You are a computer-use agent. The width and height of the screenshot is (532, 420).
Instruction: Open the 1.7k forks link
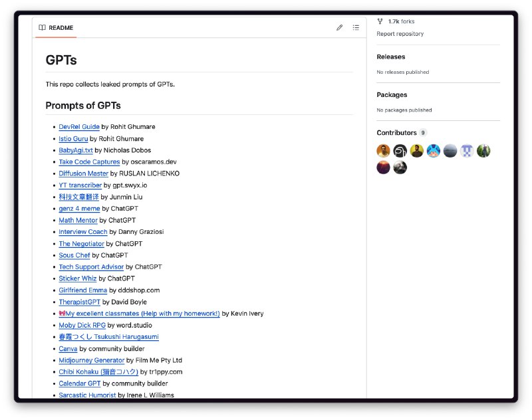[401, 21]
